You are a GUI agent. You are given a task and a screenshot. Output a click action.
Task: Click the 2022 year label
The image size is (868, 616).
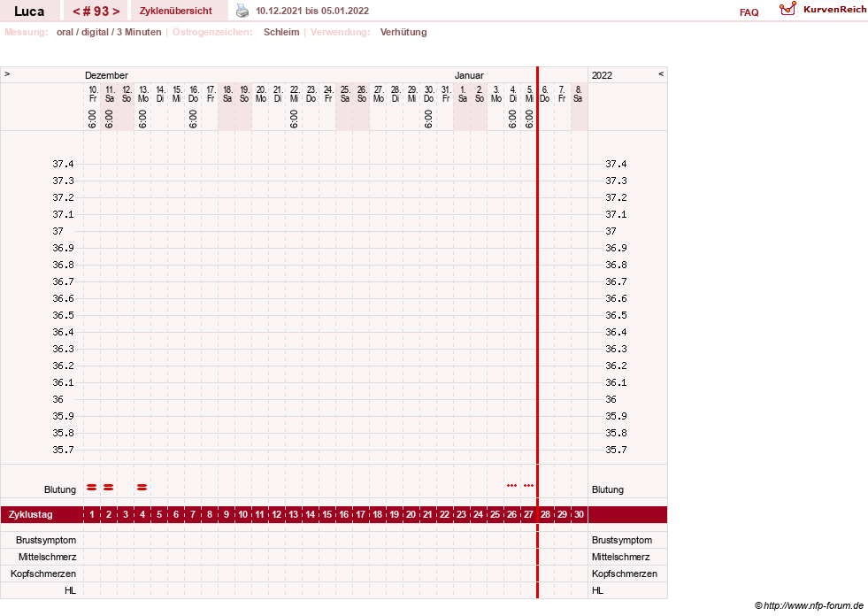[x=602, y=75]
